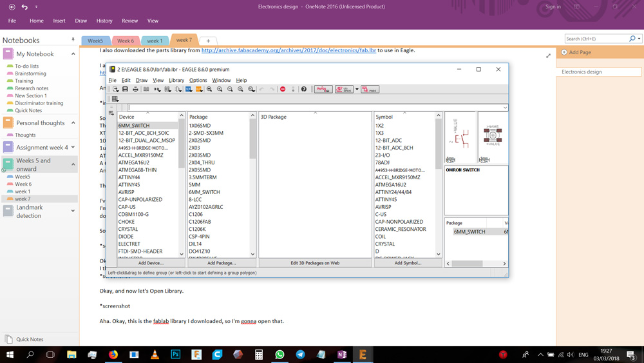
Task: Click the Zoom to fit icon
Action: click(x=209, y=89)
